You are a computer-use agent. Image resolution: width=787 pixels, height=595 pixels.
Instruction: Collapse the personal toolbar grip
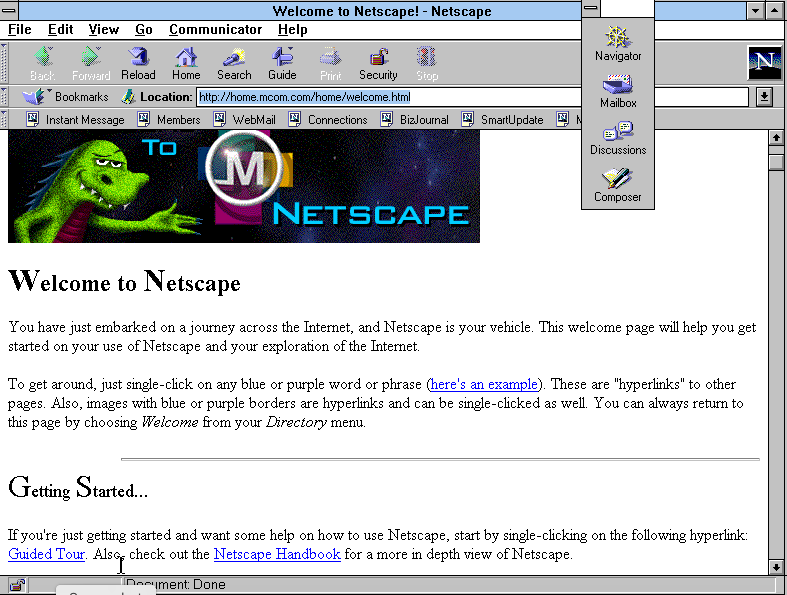point(4,120)
